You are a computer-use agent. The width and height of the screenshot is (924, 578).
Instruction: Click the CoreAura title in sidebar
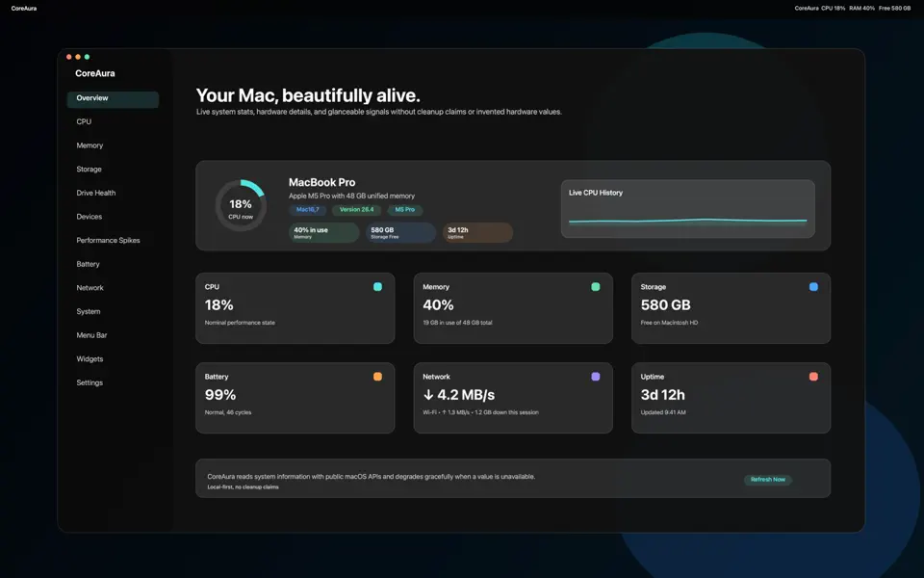point(95,74)
